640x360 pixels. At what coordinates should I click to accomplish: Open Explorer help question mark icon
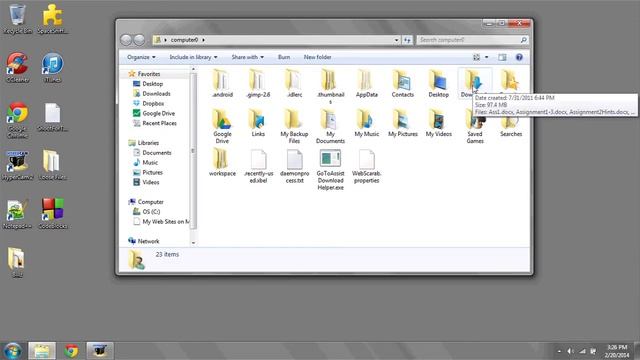519,57
